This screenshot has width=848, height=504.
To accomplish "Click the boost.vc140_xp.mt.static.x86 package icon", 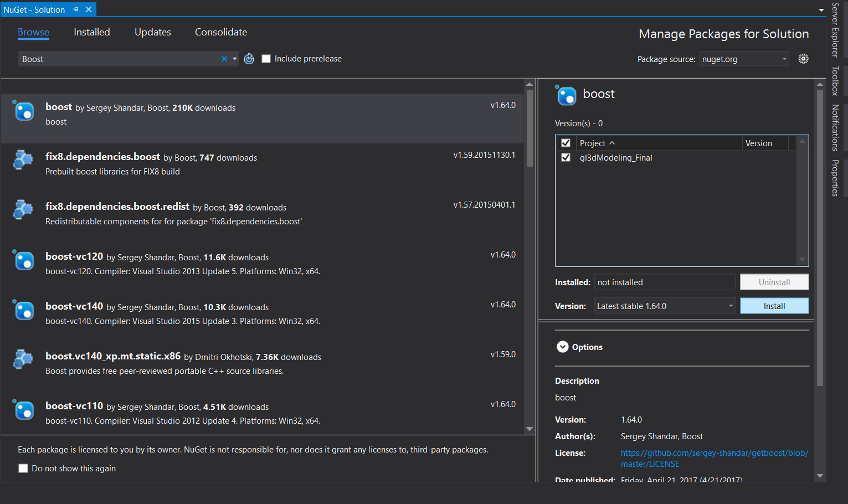I will click(23, 359).
